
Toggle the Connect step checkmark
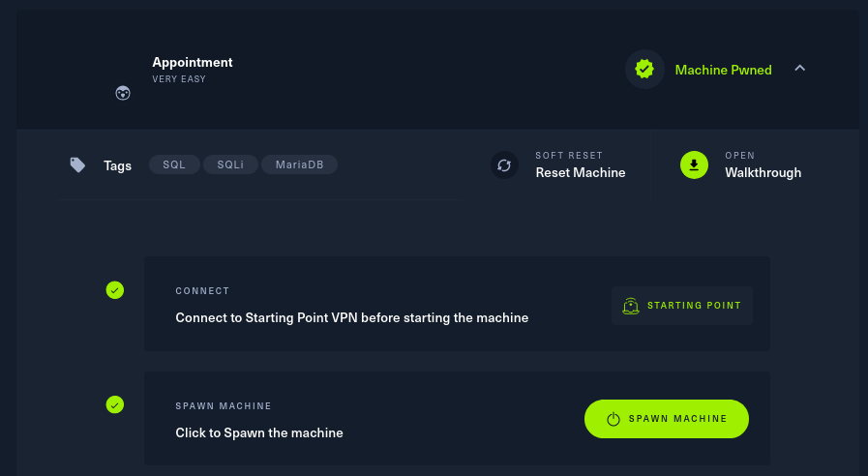[x=115, y=290]
